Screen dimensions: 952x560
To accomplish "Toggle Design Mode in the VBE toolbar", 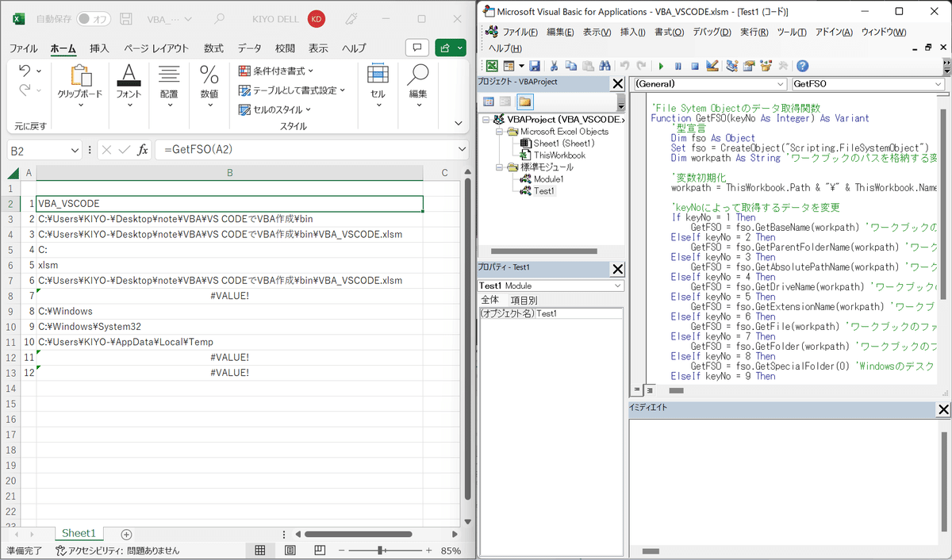I will (712, 66).
